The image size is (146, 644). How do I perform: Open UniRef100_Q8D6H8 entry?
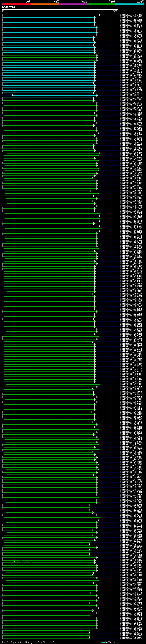(131, 565)
